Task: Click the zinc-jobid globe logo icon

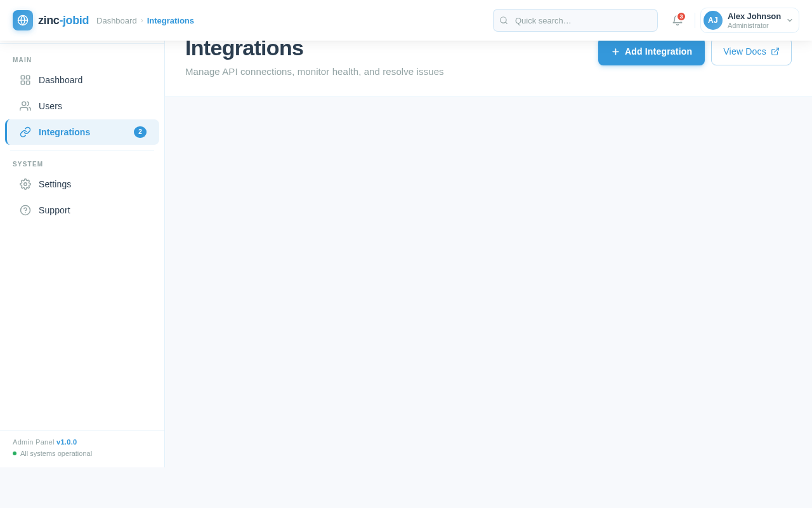Action: 22,20
